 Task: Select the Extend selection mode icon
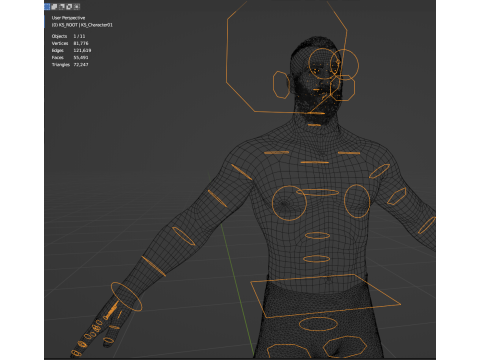54,6
